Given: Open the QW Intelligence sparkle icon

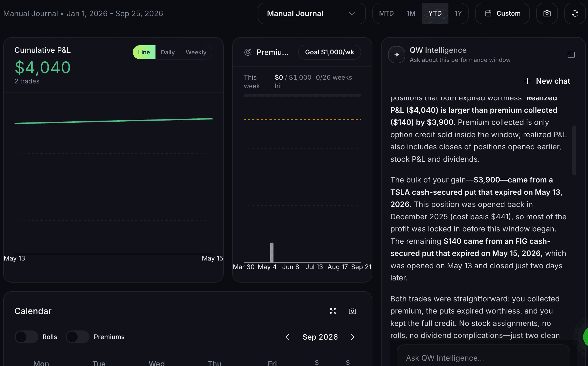Looking at the screenshot, I should (397, 55).
